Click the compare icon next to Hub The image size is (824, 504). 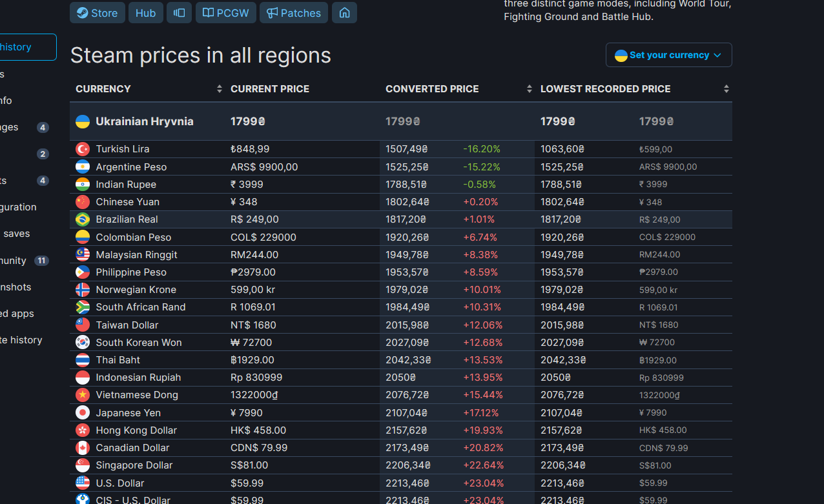(180, 13)
